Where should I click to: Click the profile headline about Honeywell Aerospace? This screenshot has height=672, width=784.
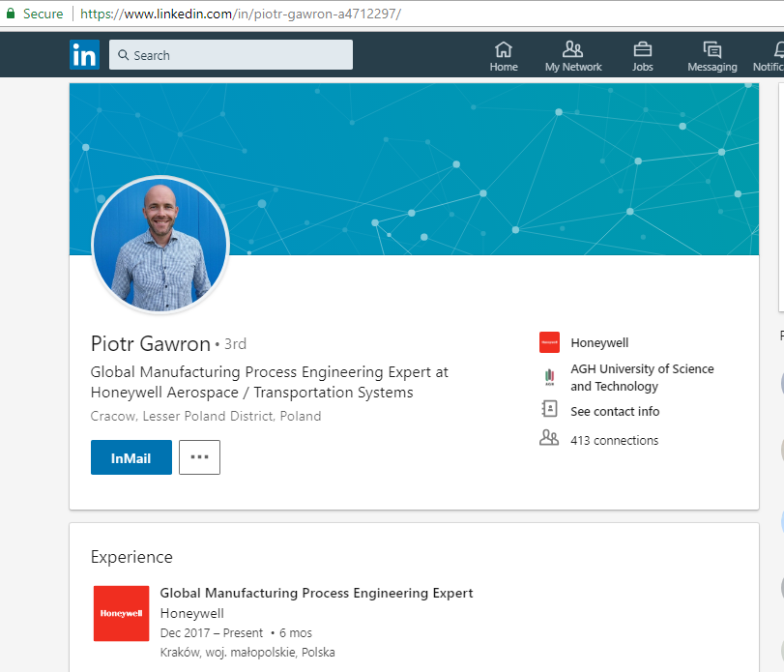pos(270,383)
